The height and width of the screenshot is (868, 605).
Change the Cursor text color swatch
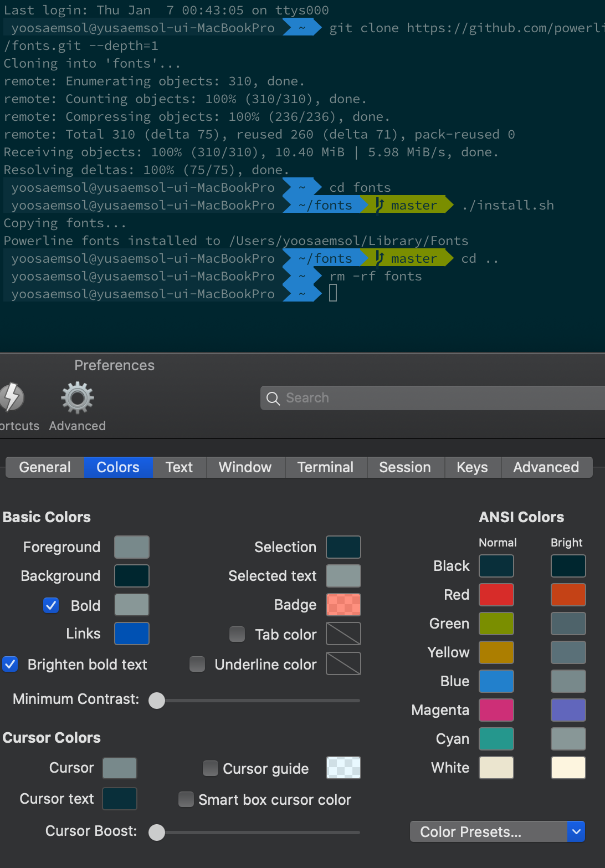tap(120, 799)
